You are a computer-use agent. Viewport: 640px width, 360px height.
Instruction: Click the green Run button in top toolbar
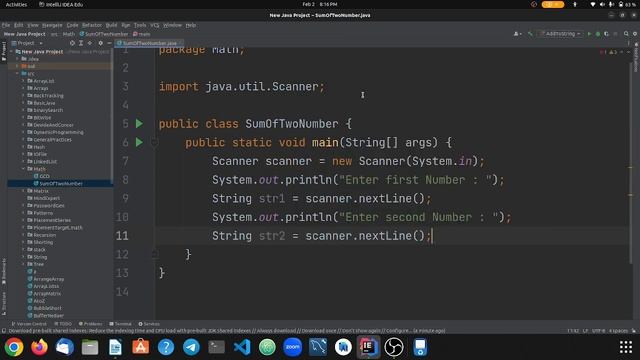[x=589, y=34]
